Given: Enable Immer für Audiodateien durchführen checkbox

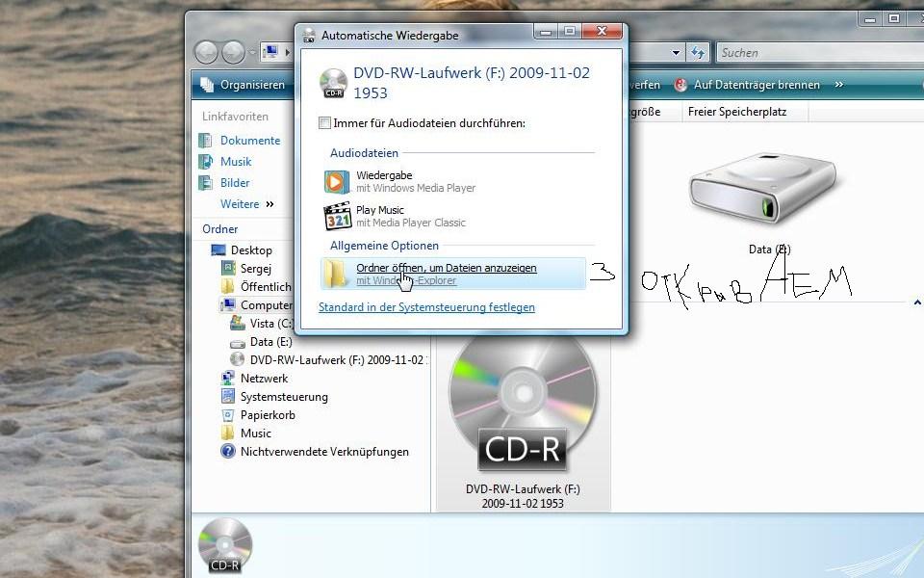Looking at the screenshot, I should (x=324, y=123).
